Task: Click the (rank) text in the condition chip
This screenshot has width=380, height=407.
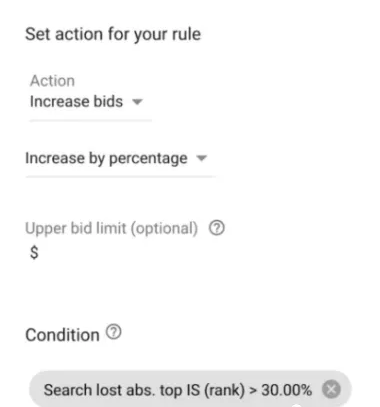Action: coord(224,390)
